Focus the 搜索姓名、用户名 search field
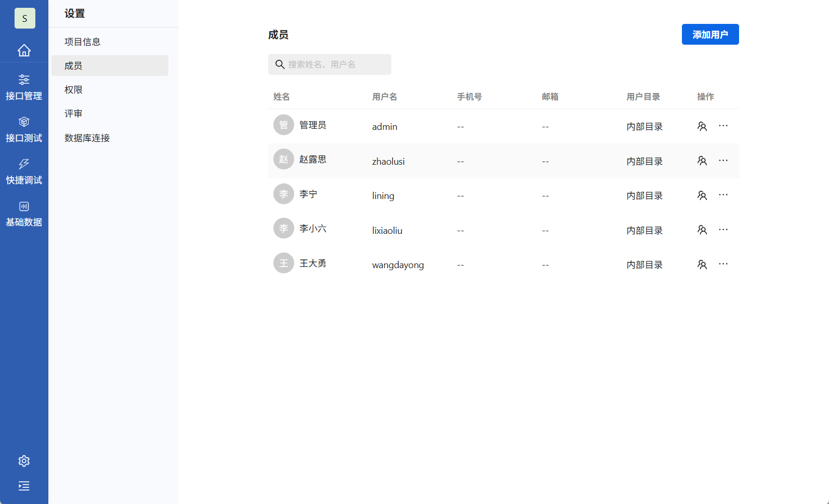The width and height of the screenshot is (829, 504). tap(330, 64)
